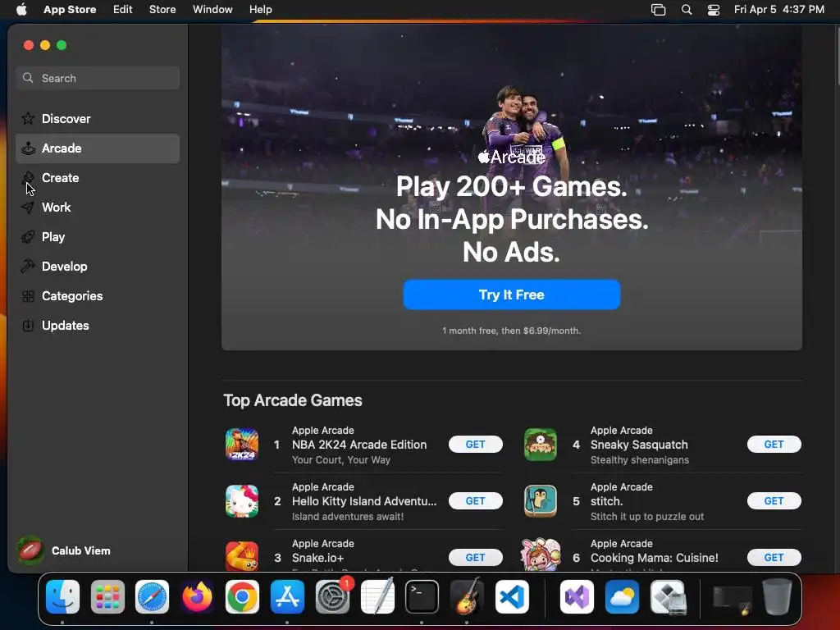
Task: Open TextEdit from the Dock
Action: pyautogui.click(x=377, y=597)
